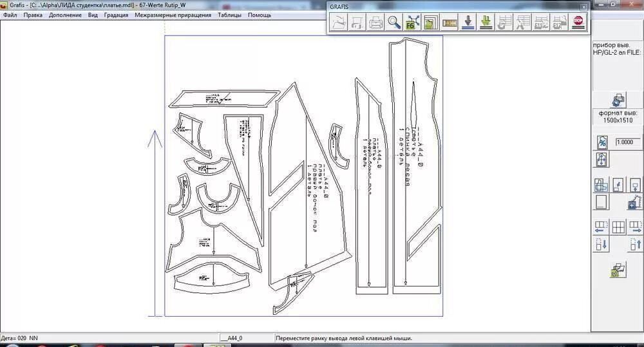The image size is (644, 347).
Task: Click the add piece plus icon
Action: point(635,202)
